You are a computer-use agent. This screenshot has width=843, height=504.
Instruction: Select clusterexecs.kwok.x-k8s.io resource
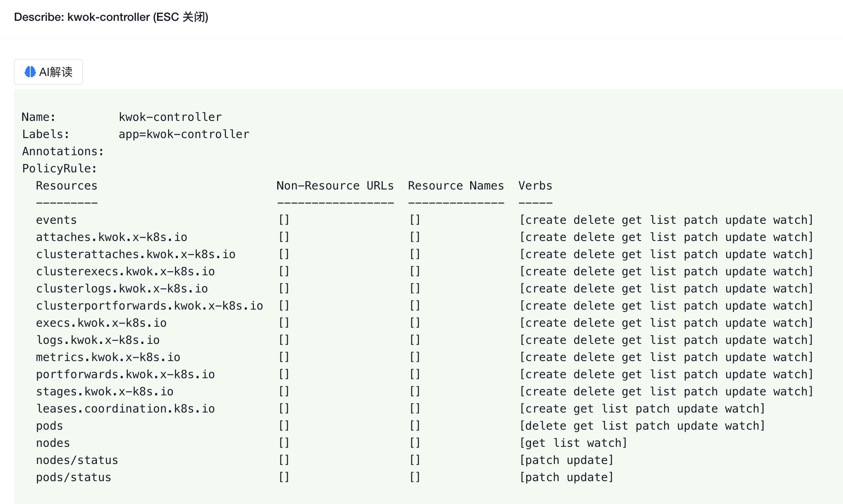(126, 272)
